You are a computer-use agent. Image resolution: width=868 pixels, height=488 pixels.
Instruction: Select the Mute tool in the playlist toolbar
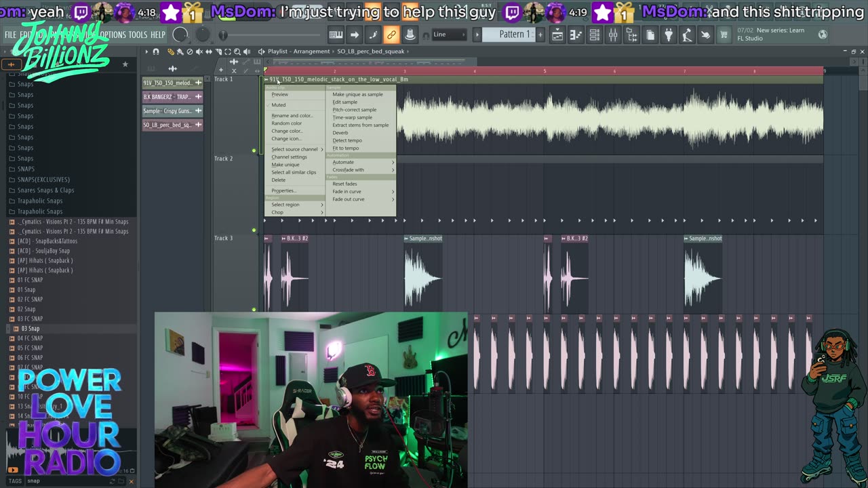(199, 52)
